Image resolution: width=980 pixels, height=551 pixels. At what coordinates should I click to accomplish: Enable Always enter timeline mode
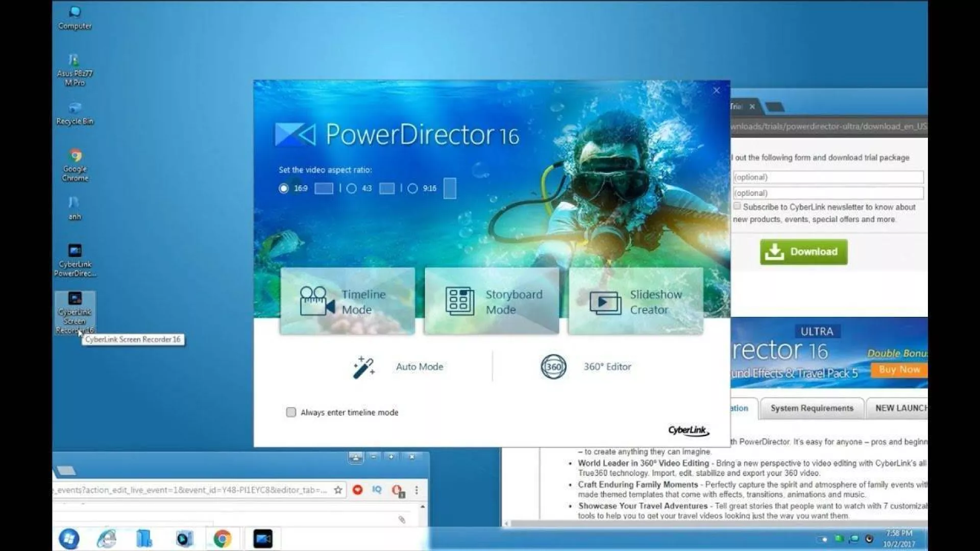(291, 412)
